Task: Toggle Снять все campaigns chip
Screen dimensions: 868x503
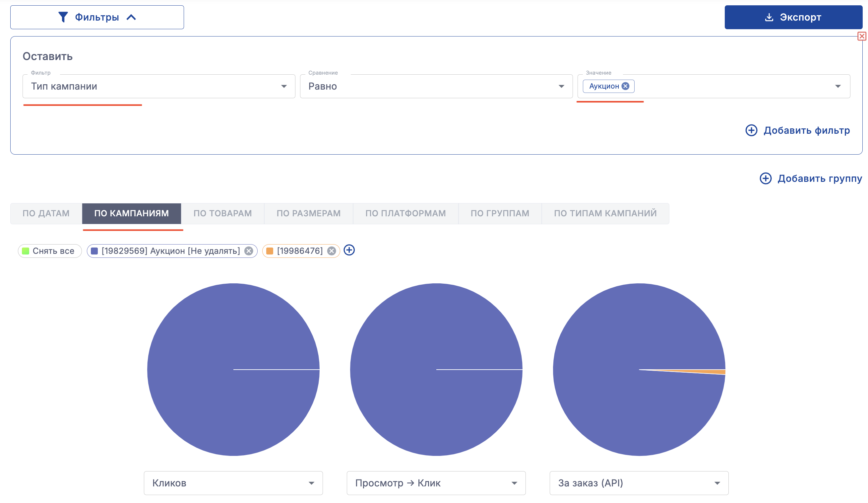Action: 50,251
